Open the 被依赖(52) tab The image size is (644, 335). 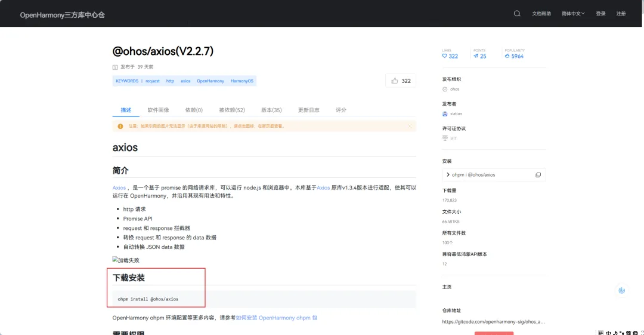click(x=231, y=110)
